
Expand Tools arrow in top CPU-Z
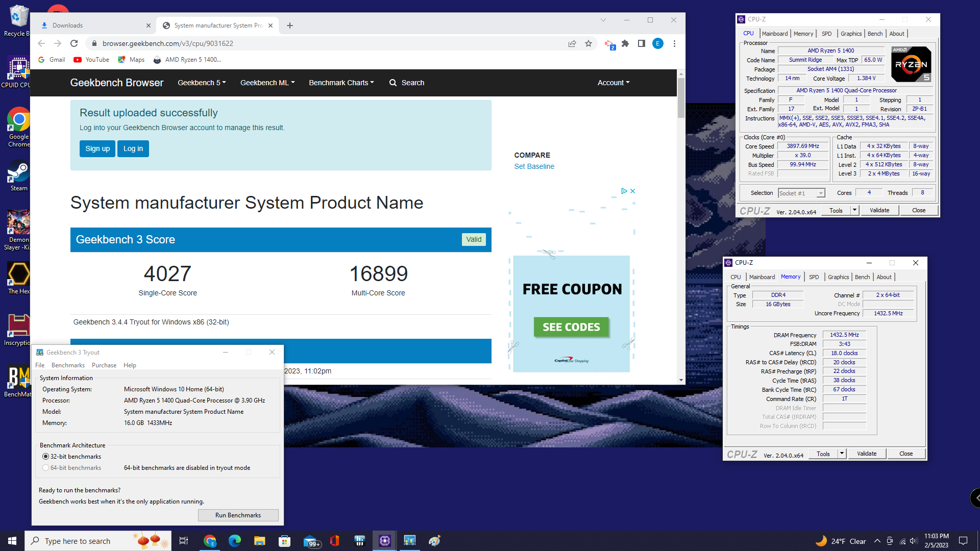pos(854,210)
